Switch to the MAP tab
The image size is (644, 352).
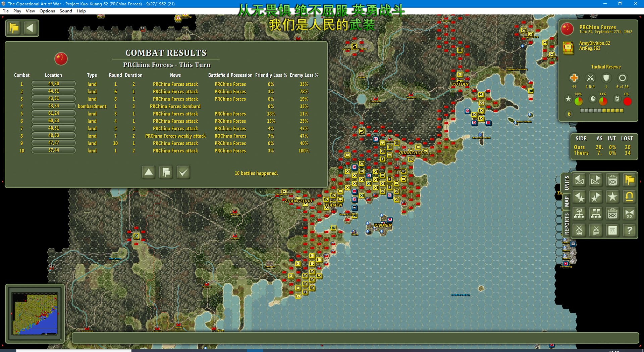[x=567, y=202]
